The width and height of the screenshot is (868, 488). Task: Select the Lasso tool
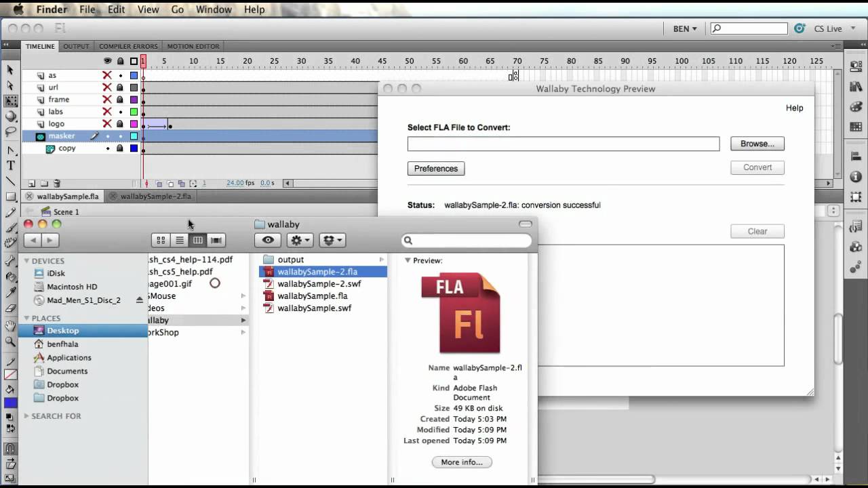coord(10,131)
